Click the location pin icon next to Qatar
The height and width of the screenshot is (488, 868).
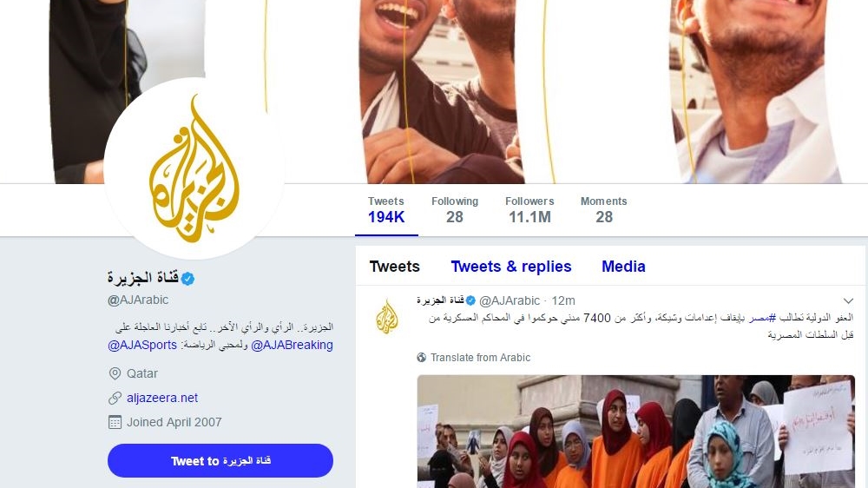coord(115,373)
